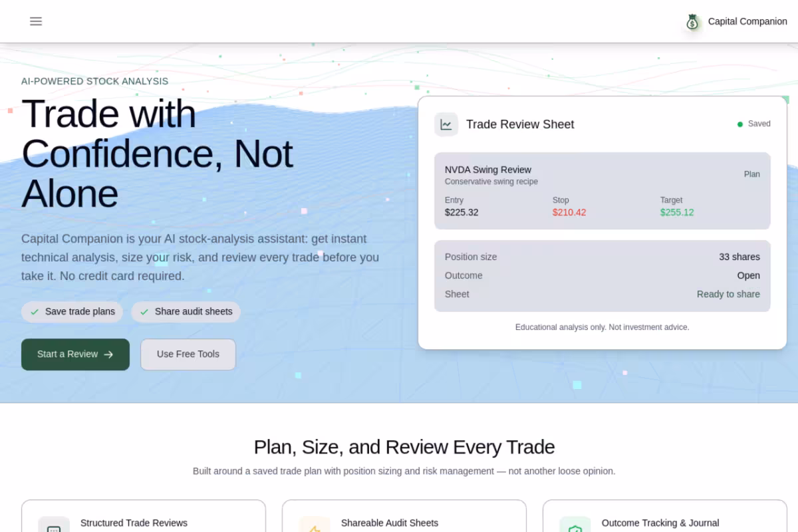Viewport: 798px width, 532px height.
Task: Click the Trade with Confidence headline
Action: click(157, 153)
